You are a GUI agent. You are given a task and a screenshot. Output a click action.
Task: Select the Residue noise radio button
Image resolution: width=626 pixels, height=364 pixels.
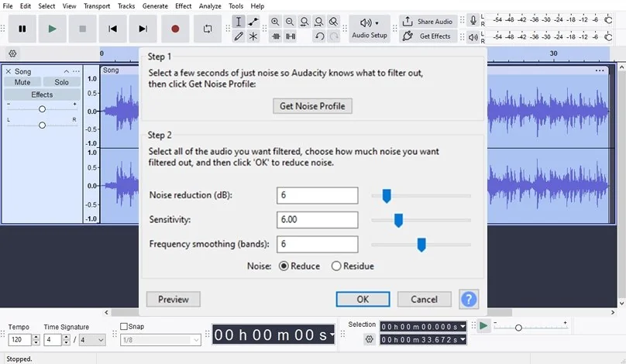click(336, 266)
